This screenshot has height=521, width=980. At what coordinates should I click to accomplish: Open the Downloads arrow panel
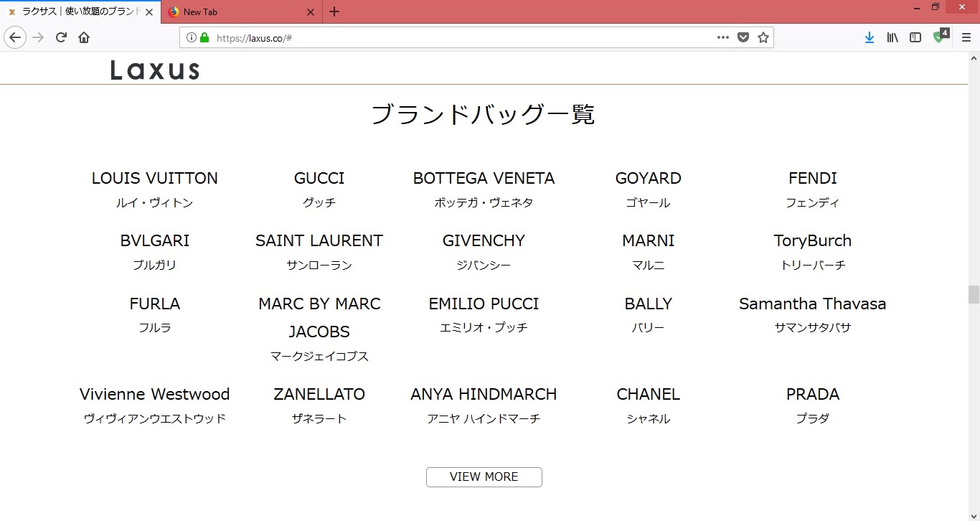pos(870,37)
